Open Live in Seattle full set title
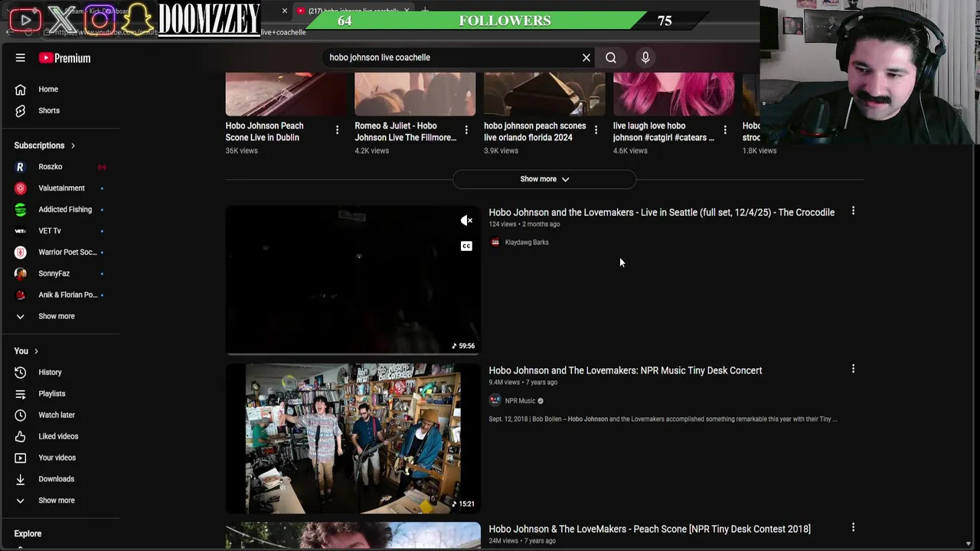Screen dimensions: 980x551 coord(661,213)
